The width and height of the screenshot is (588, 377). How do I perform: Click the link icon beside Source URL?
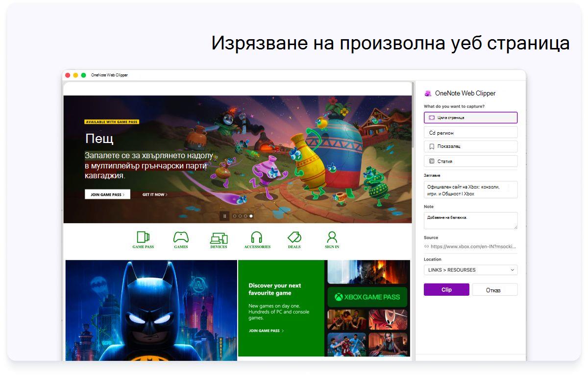point(426,247)
